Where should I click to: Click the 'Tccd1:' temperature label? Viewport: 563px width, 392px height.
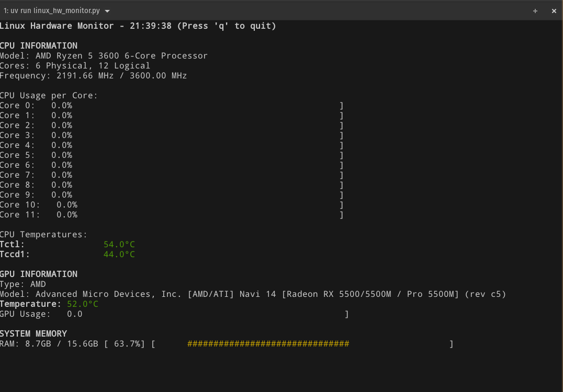15,255
